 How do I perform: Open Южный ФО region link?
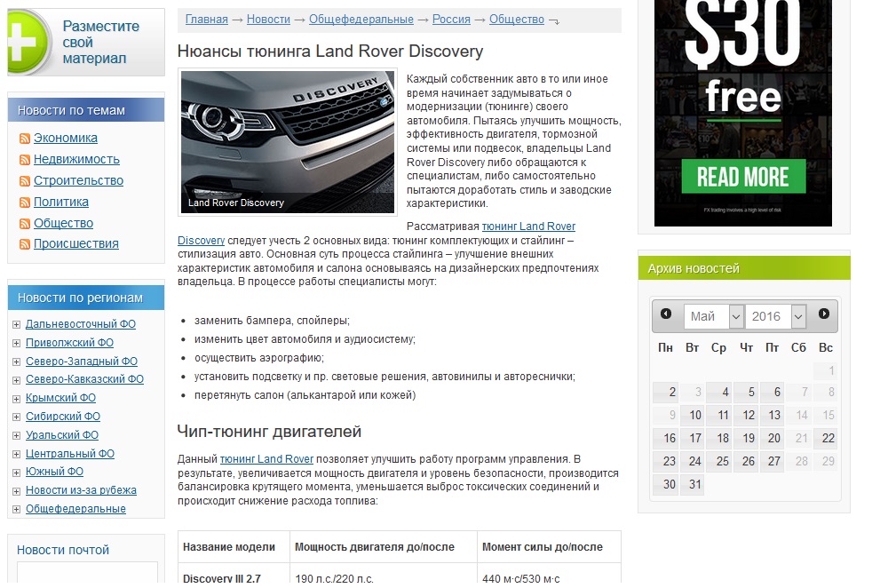54,471
